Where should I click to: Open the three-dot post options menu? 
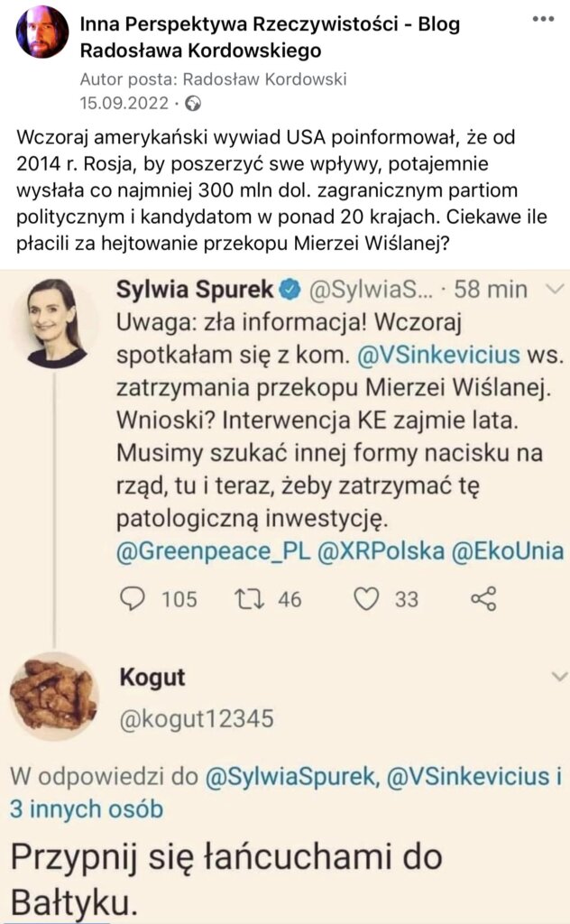click(542, 19)
